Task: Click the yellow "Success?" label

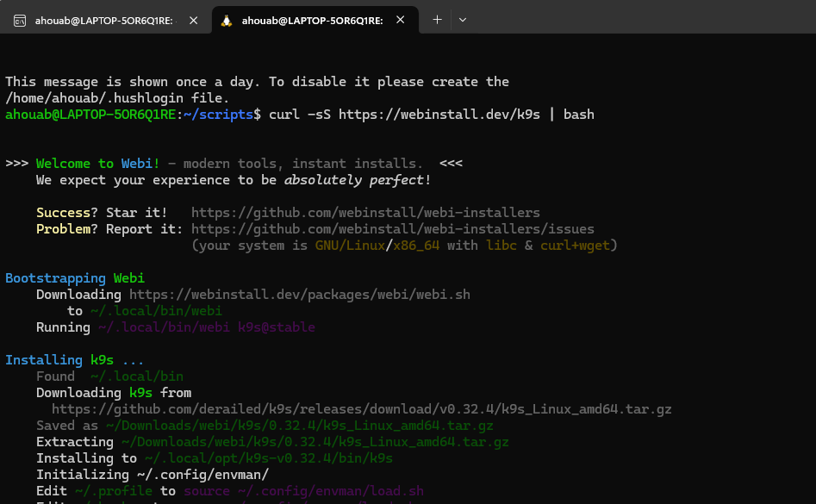Action: (x=67, y=213)
